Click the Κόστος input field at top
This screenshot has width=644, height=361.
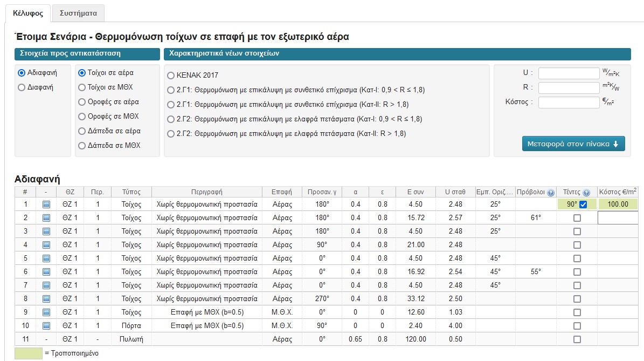(569, 102)
